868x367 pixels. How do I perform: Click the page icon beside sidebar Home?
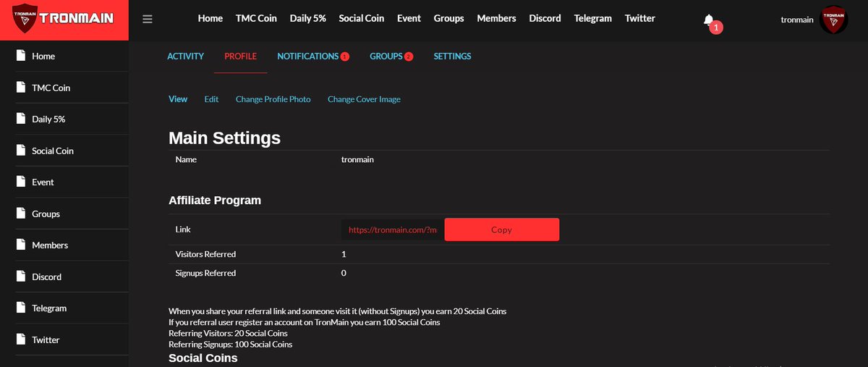coord(21,56)
